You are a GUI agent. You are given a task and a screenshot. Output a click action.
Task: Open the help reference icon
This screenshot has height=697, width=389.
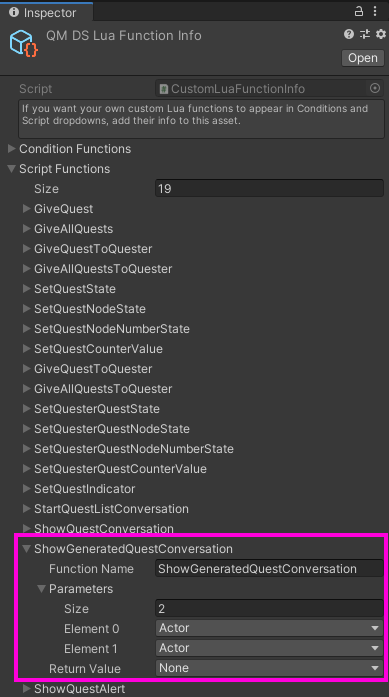(349, 34)
